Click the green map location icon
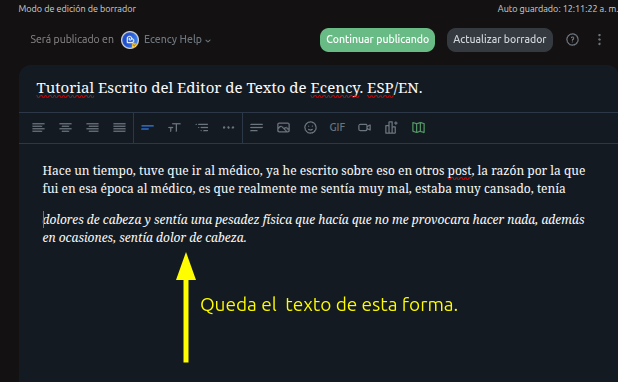The image size is (618, 382). pos(419,128)
